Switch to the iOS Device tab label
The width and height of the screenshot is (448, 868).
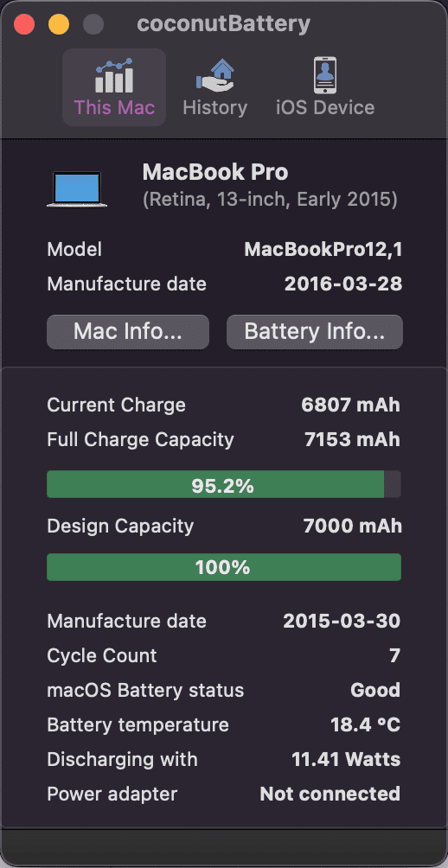coord(325,107)
